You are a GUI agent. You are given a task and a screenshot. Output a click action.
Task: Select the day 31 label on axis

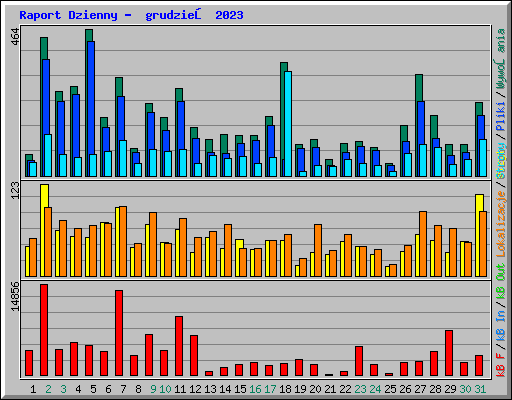coord(480,389)
